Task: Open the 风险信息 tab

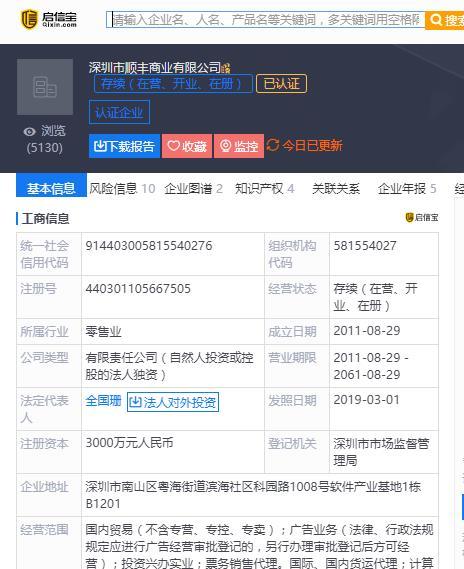Action: (x=122, y=189)
